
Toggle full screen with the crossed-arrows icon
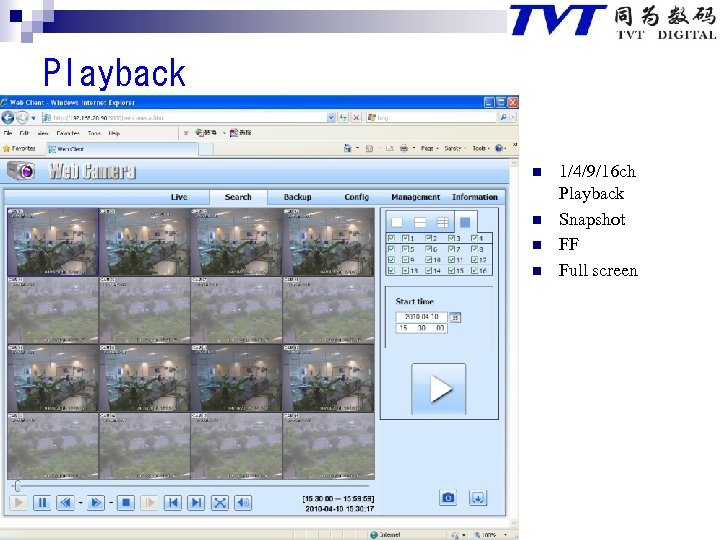[x=220, y=503]
